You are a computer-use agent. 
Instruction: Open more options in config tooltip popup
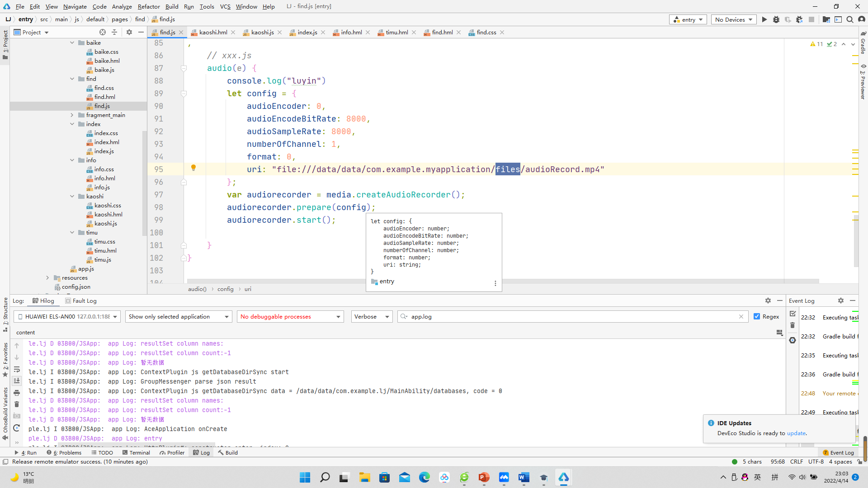point(495,283)
